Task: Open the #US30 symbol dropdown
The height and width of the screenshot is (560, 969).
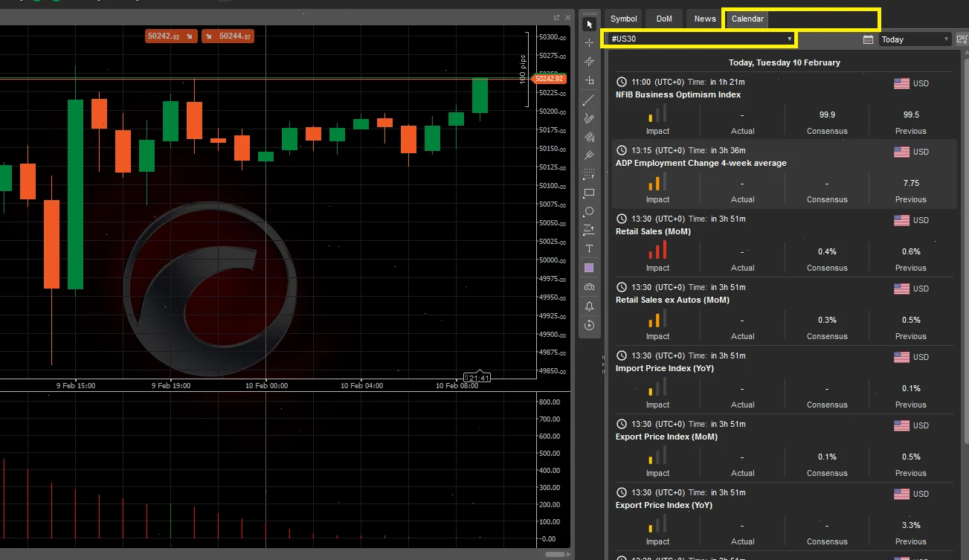Action: 699,39
